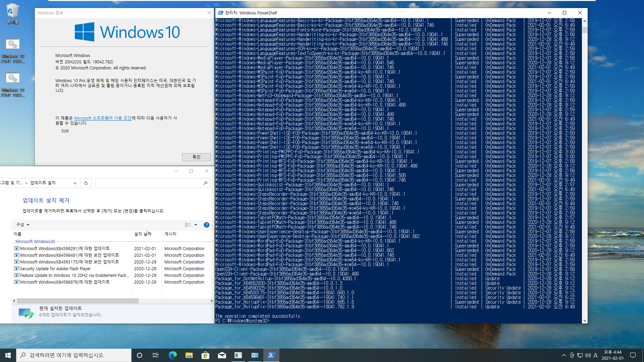
Task: Switch to the PowerShell taskbar icon
Action: (x=271, y=355)
